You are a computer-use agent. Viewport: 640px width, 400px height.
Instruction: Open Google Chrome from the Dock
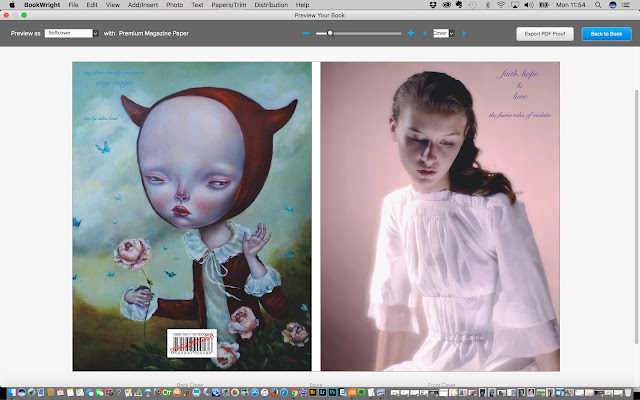(294, 393)
